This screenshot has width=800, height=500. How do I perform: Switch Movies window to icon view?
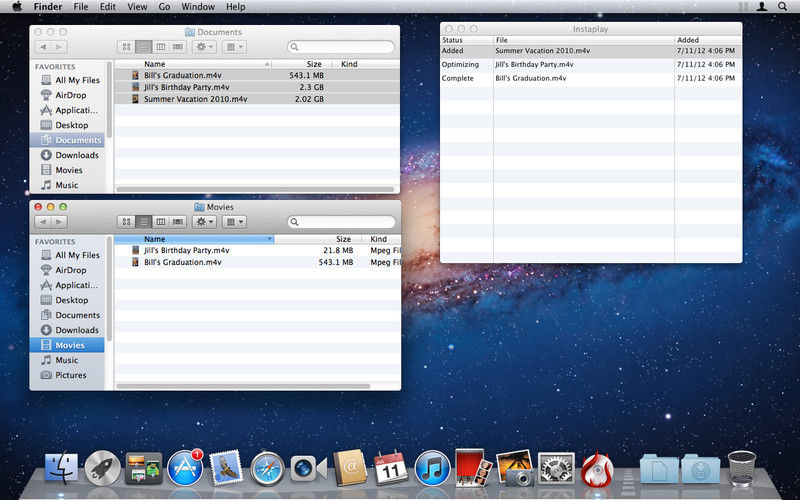coord(127,222)
